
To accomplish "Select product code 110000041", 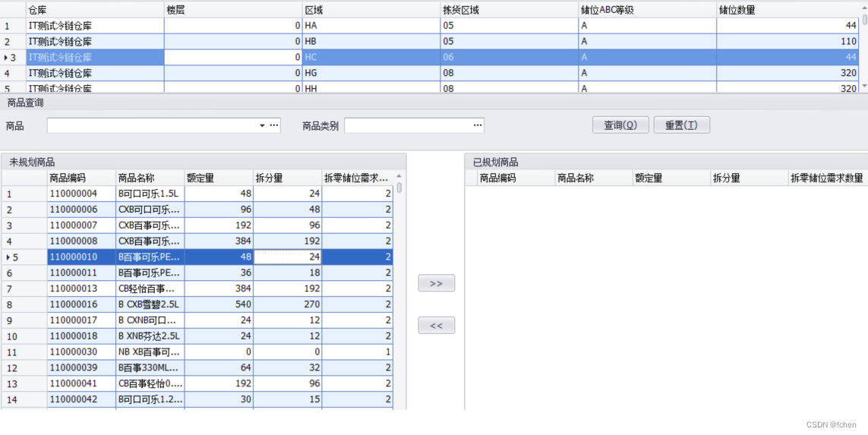I will coord(81,383).
